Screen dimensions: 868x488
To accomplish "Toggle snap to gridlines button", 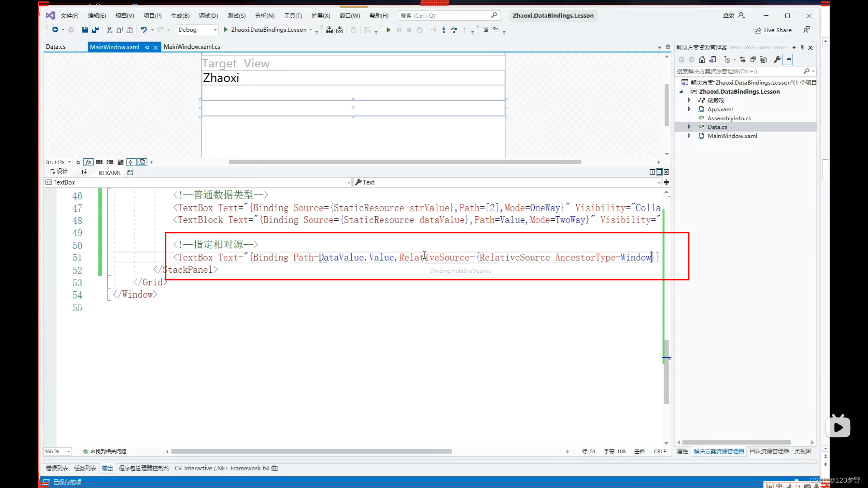I will [110, 162].
